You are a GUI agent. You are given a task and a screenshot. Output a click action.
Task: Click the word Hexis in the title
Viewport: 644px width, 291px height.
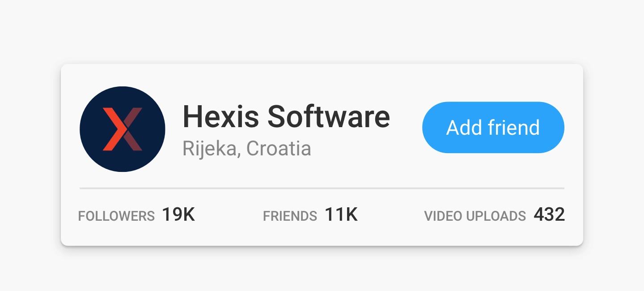[x=220, y=116]
